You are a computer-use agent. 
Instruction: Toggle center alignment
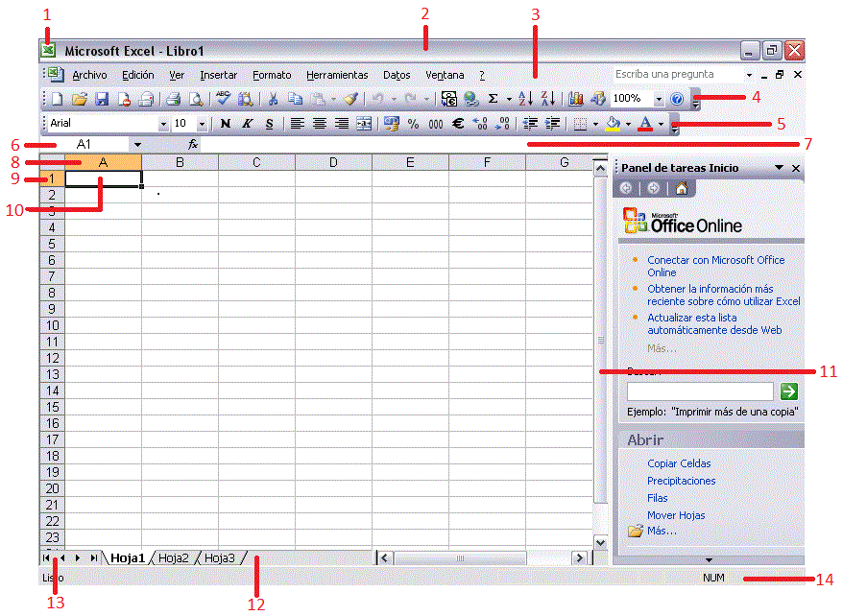[320, 124]
